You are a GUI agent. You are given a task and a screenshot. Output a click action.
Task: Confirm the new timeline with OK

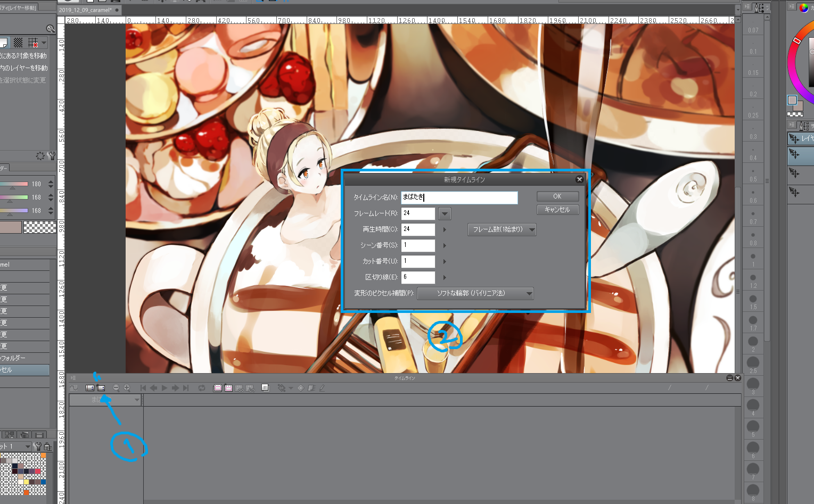[557, 196]
